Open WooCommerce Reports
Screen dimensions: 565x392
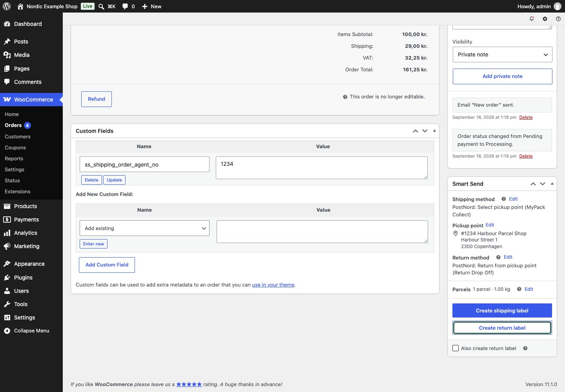coord(14,159)
